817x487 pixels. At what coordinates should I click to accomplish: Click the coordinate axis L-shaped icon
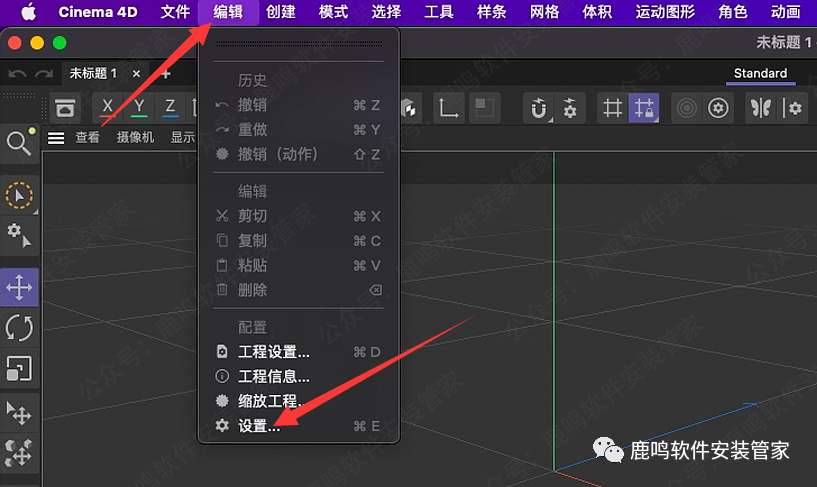[x=448, y=108]
